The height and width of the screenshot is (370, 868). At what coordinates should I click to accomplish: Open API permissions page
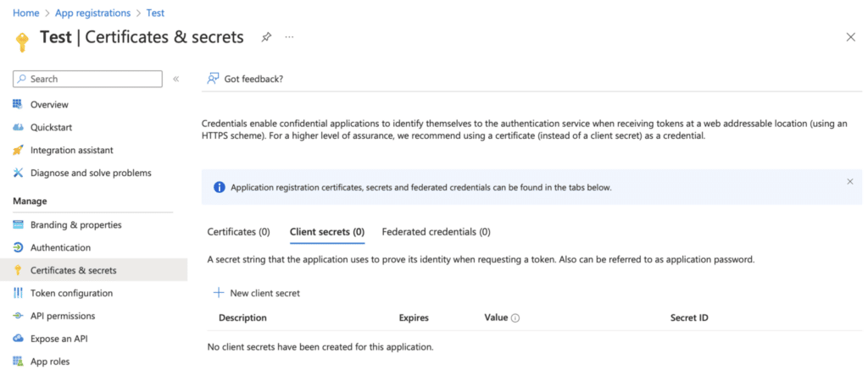(x=63, y=316)
